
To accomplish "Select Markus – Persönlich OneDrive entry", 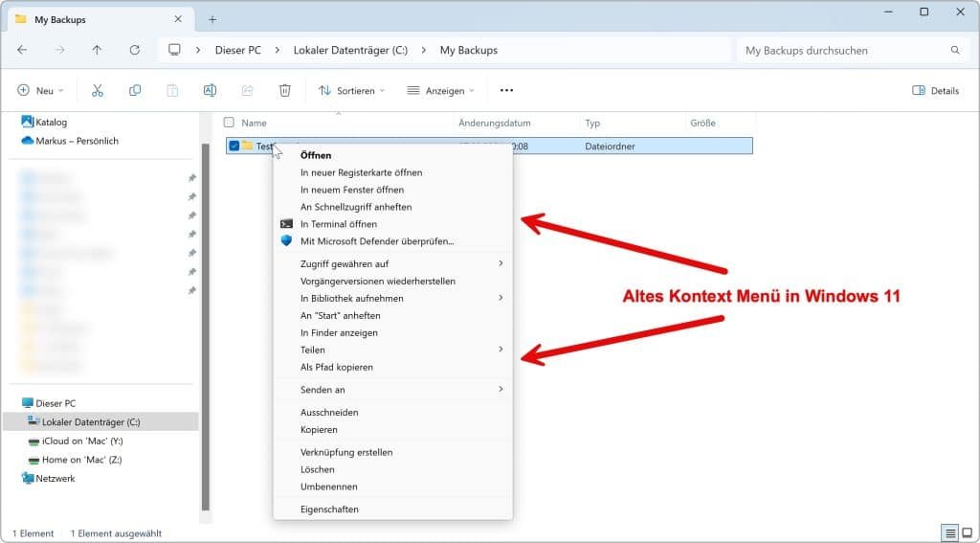I will click(70, 141).
